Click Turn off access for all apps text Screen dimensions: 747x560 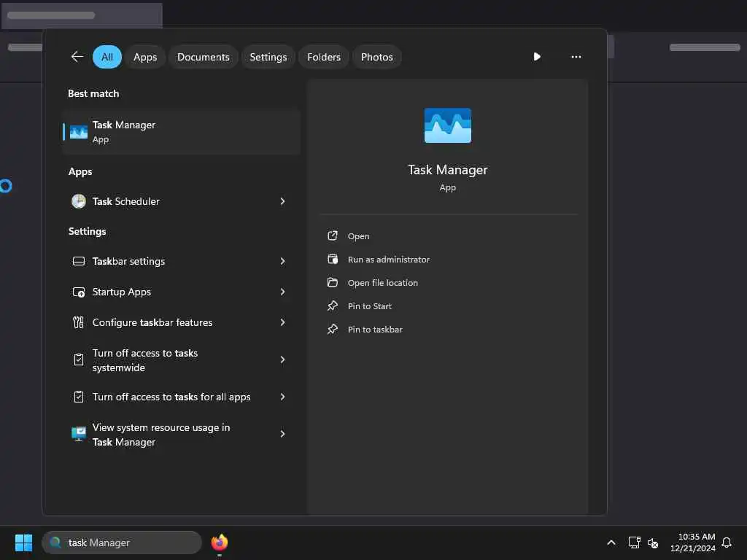click(x=171, y=397)
